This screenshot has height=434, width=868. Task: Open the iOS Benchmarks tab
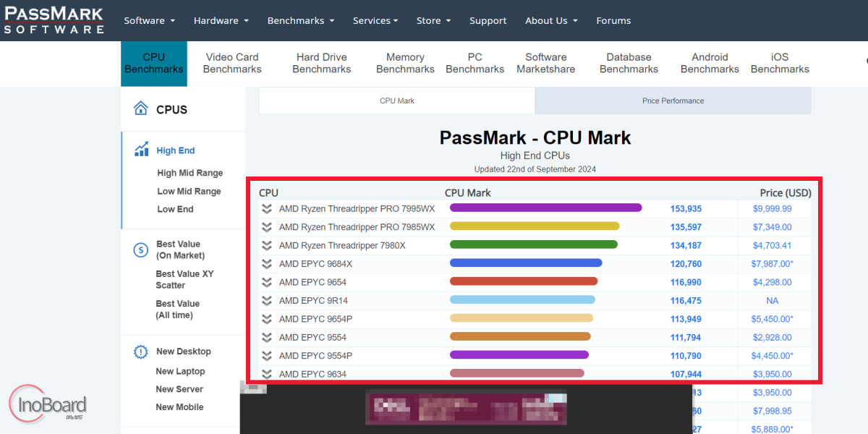[x=780, y=63]
